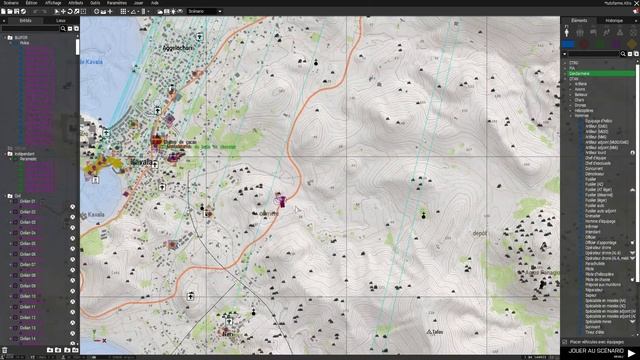Screen dimensions: 640x360
Task: Toggle the scaling grid icon
Action: 143,11
